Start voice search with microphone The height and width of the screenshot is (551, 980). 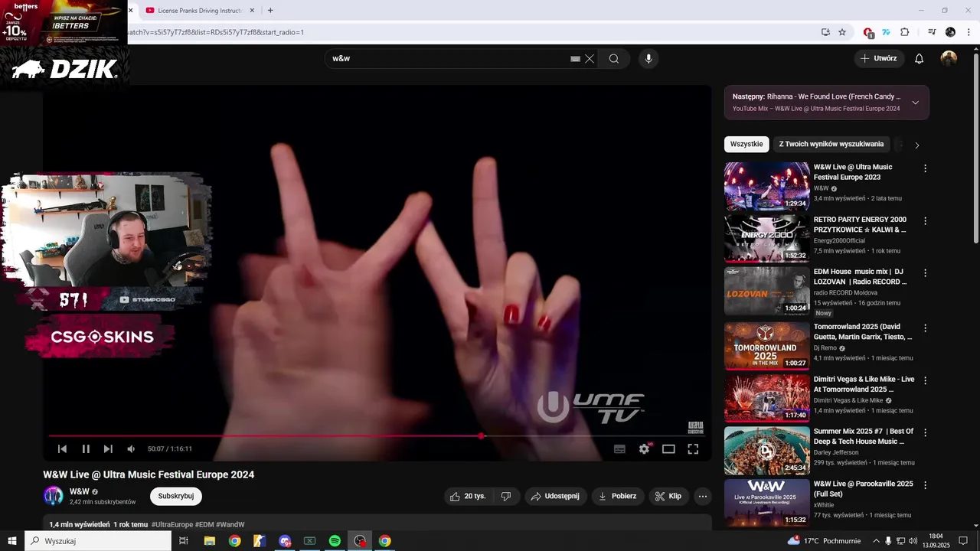pyautogui.click(x=648, y=59)
